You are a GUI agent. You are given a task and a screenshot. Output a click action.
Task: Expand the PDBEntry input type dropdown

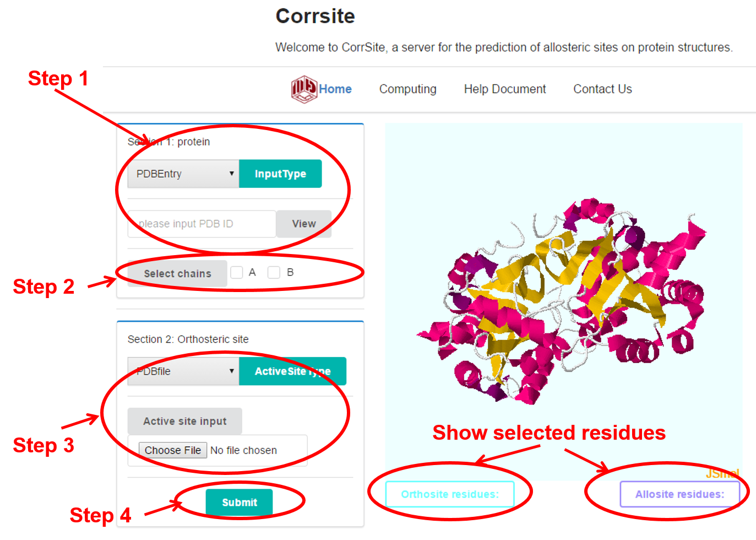(183, 174)
